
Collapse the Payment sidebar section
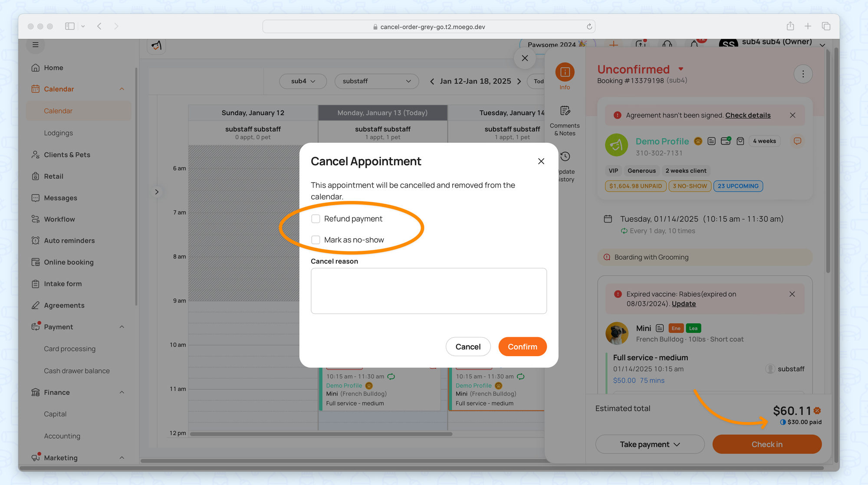tap(122, 327)
